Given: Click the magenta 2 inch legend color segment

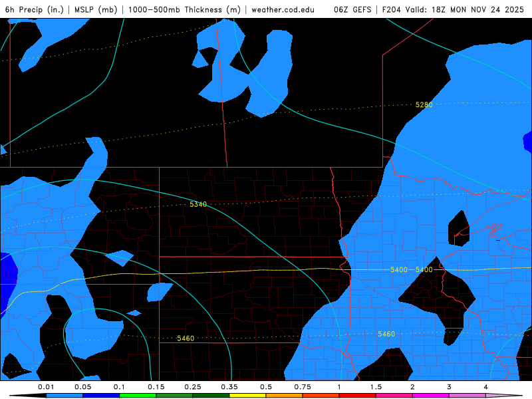Looking at the screenshot, I should click(431, 396).
